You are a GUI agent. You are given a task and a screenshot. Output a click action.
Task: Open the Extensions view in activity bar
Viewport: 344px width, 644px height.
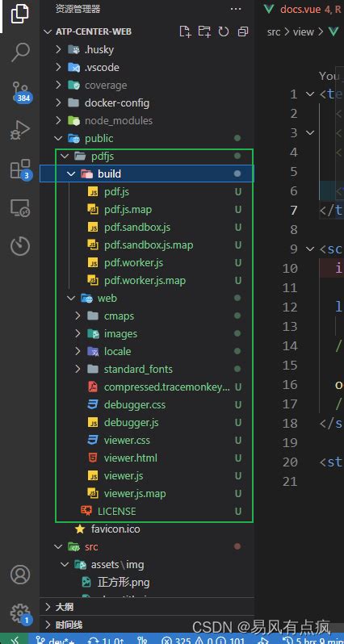click(20, 169)
